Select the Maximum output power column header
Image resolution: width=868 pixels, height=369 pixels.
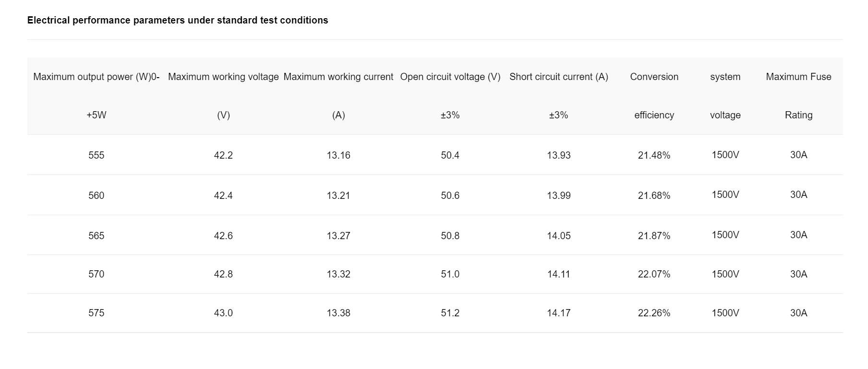pyautogui.click(x=96, y=96)
